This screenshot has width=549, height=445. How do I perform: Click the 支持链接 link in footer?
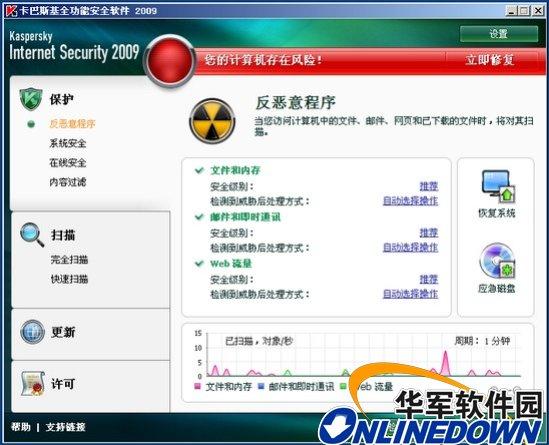point(65,427)
